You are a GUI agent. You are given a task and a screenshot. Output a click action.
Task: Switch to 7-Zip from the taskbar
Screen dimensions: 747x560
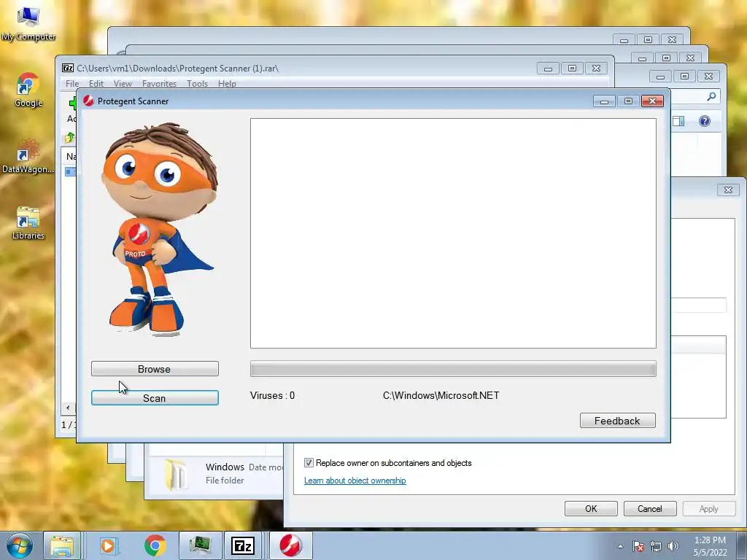243,545
